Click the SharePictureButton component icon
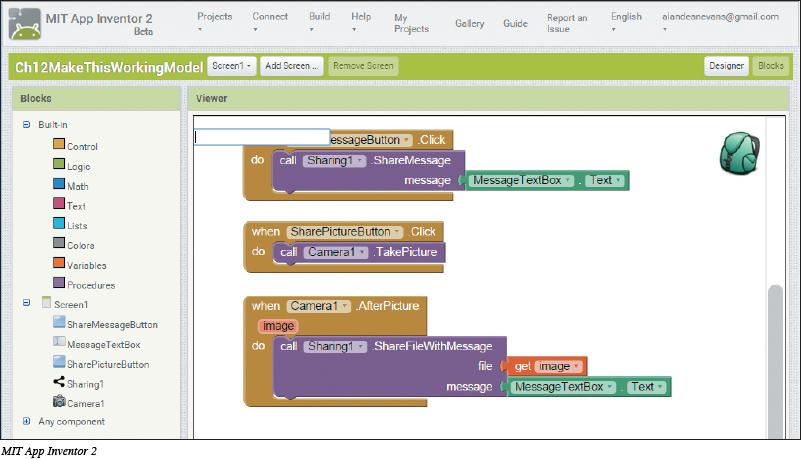Viewport: 801px width, 459px height. 59,362
